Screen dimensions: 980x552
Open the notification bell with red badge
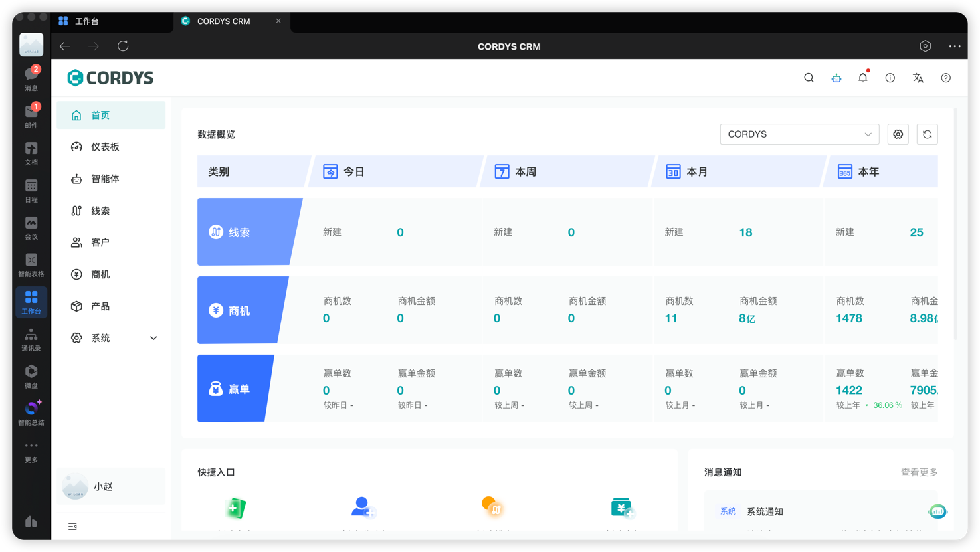click(x=862, y=78)
